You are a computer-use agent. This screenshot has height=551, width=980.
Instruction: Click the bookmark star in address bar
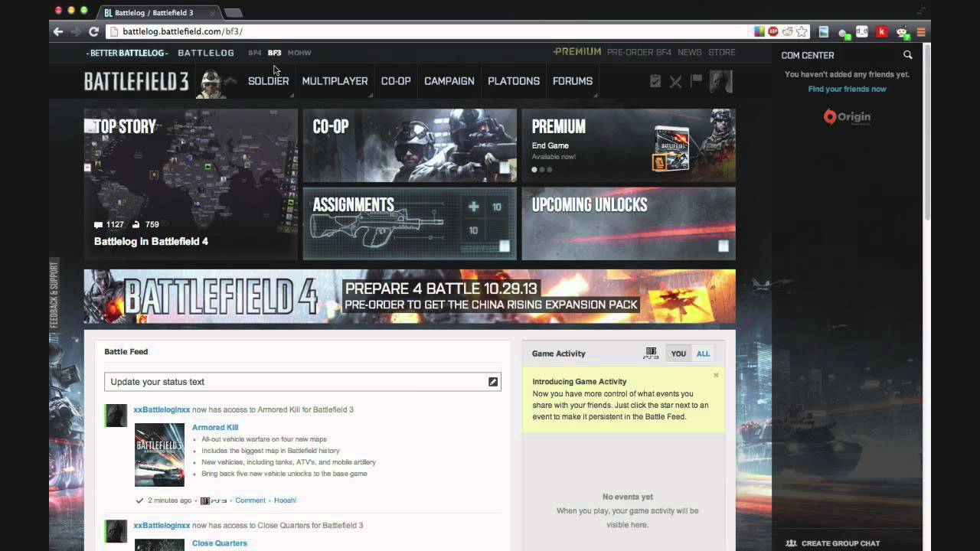(x=802, y=31)
